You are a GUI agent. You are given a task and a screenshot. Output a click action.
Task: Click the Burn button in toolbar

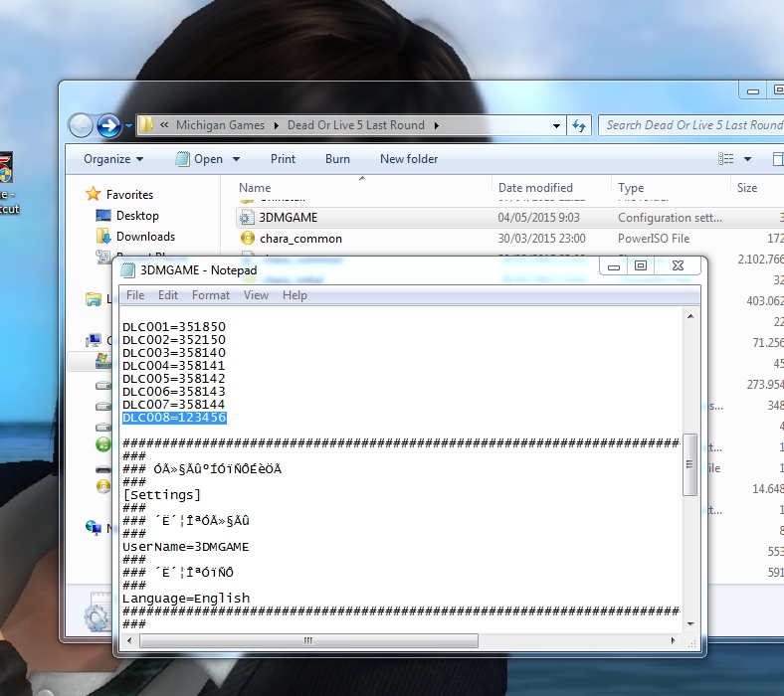click(x=337, y=159)
